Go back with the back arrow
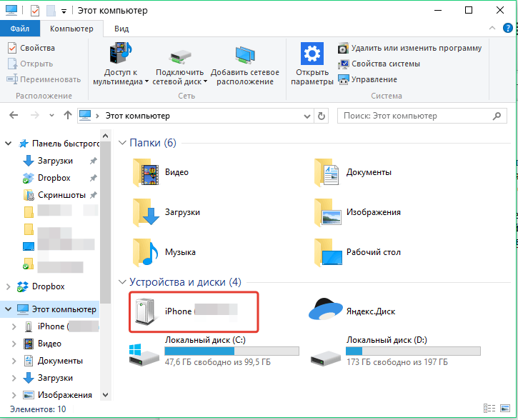 tap(14, 115)
